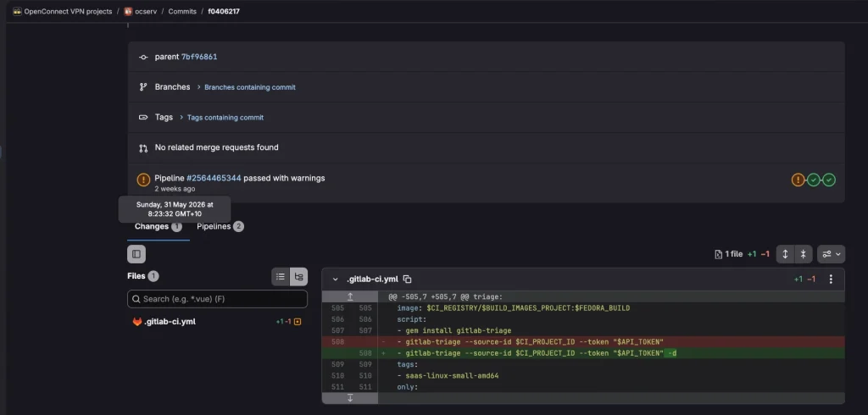Open pipeline #2564465344
The image size is (868, 415).
(214, 178)
